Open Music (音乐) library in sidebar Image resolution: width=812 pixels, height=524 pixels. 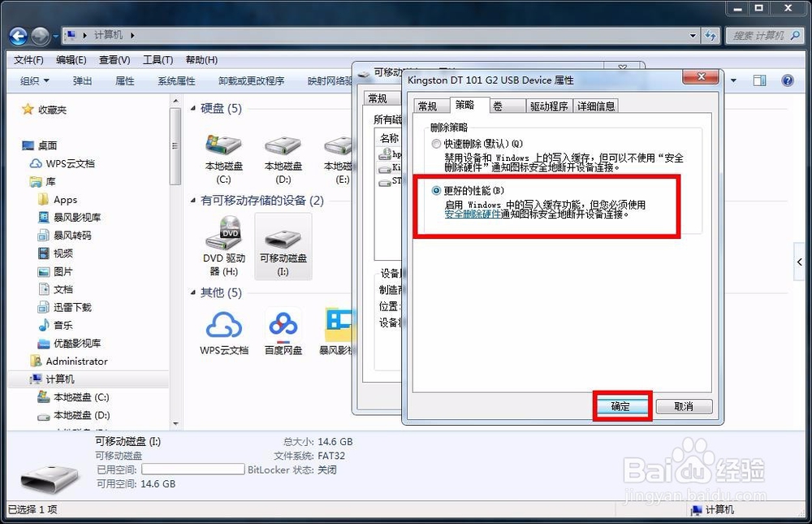[56, 326]
